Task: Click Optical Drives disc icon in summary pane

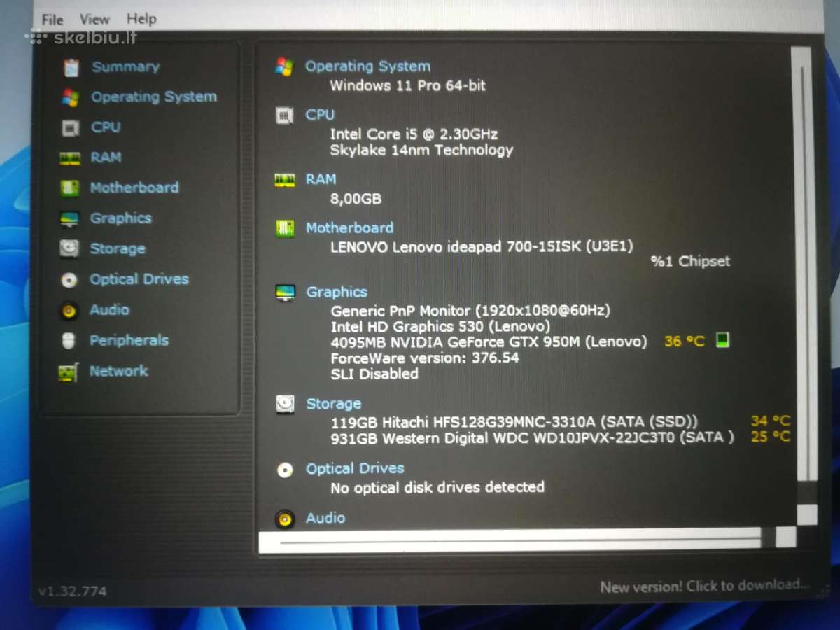Action: (285, 470)
